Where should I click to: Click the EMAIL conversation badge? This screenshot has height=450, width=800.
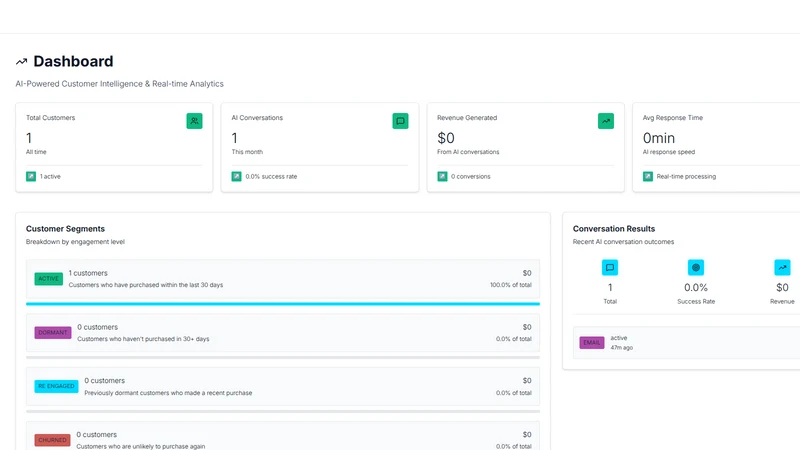pyautogui.click(x=592, y=342)
